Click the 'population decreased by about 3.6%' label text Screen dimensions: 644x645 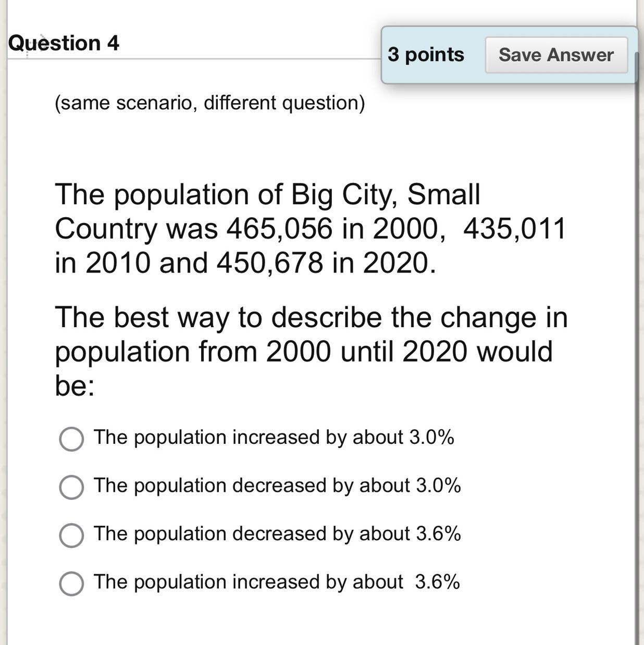tap(277, 534)
